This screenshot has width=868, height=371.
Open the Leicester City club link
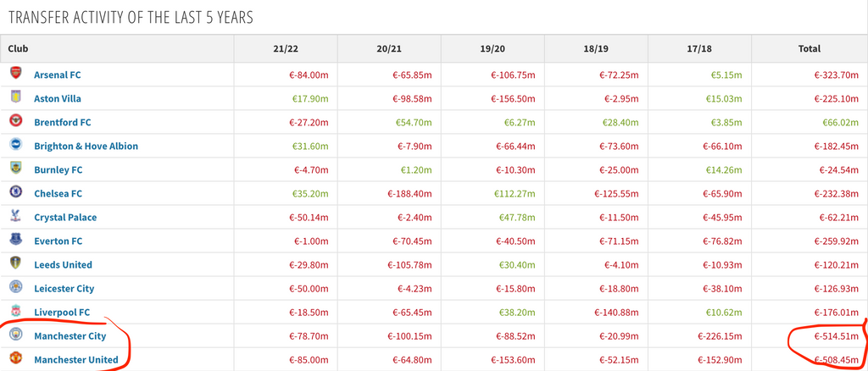[x=64, y=288]
